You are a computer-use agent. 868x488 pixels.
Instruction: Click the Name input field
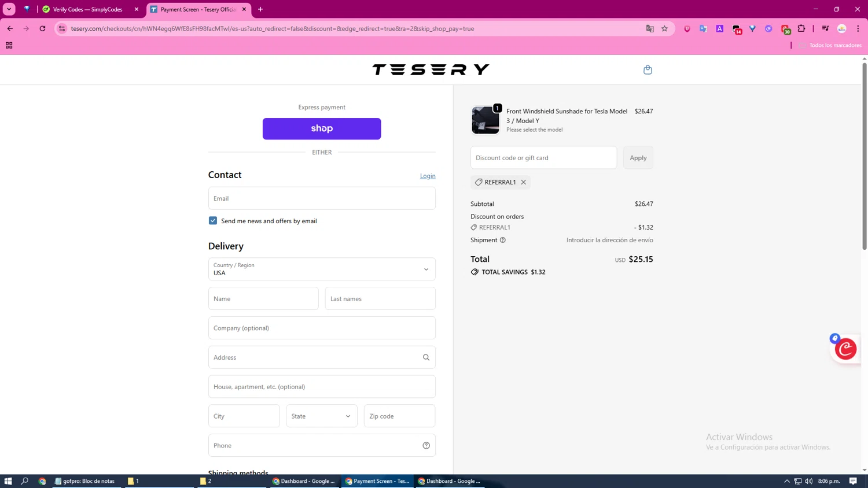[263, 299]
